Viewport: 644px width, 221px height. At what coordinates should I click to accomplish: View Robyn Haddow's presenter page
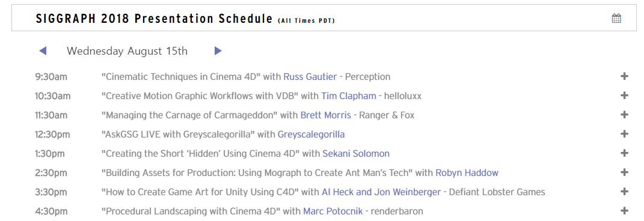coord(467,173)
